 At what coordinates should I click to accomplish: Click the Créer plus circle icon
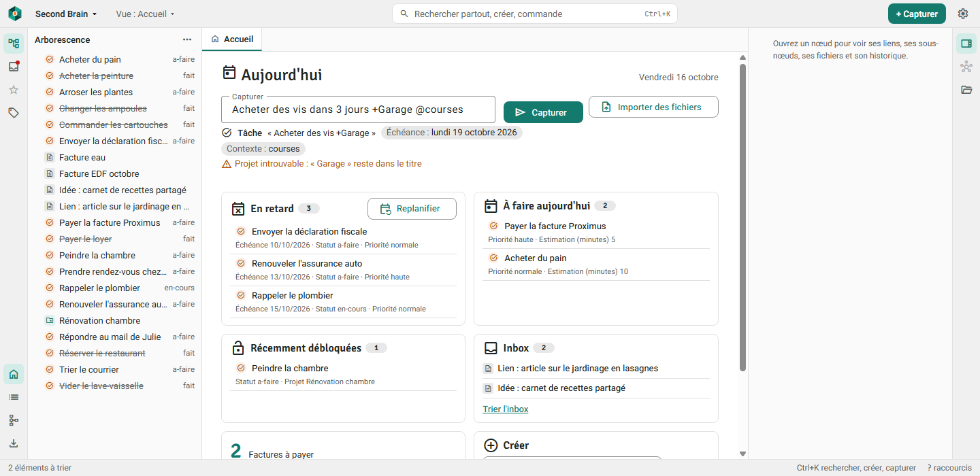[x=491, y=445]
